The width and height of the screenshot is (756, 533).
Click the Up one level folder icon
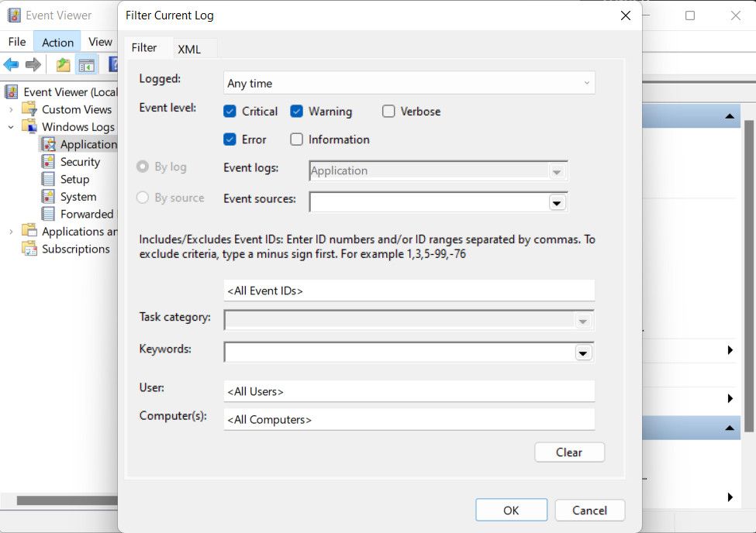click(x=63, y=64)
